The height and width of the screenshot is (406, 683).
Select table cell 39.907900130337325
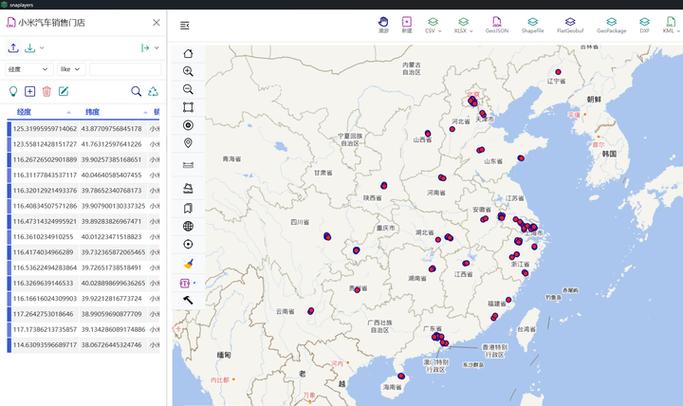pos(113,206)
